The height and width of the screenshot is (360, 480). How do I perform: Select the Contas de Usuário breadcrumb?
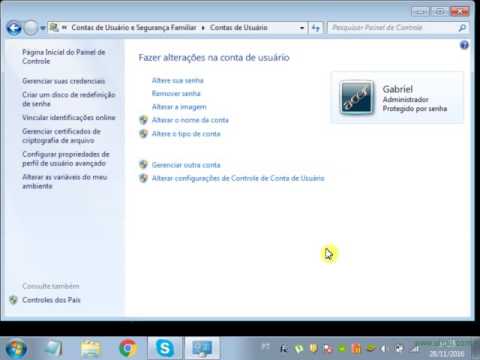[x=239, y=28]
